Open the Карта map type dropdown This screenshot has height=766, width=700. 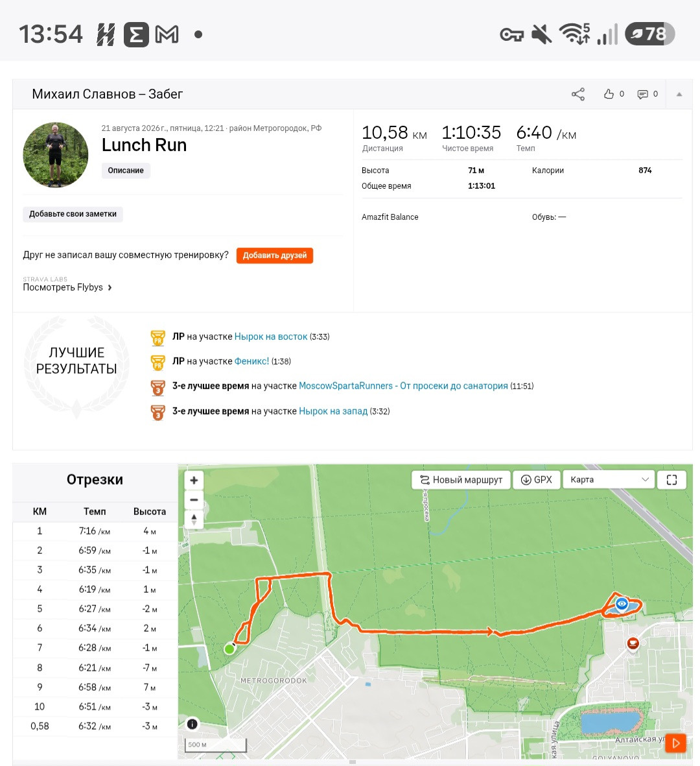pos(609,480)
